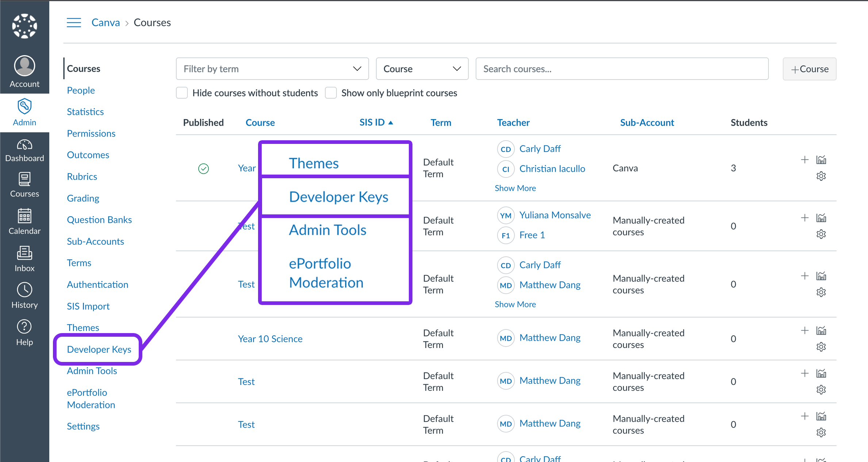Image resolution: width=868 pixels, height=462 pixels.
Task: Click the Search courses input field
Action: (x=622, y=69)
